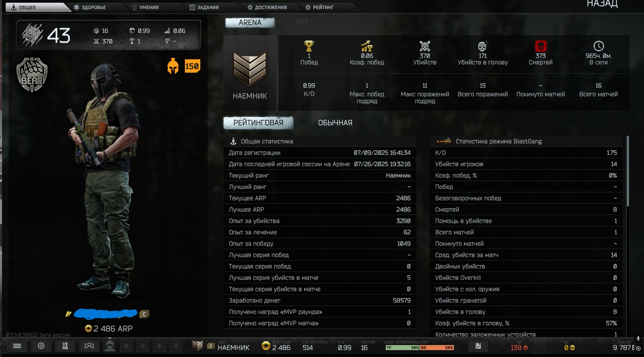Click the mercenary rank chevron badge
Image resolution: width=644 pixels, height=357 pixels.
250,69
